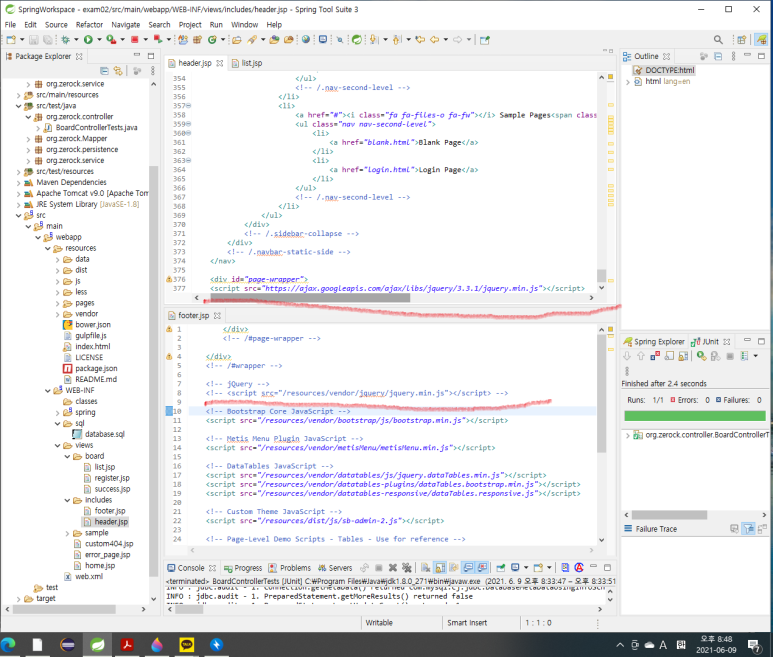Image resolution: width=773 pixels, height=657 pixels.
Task: Expand Maven Dependencies node
Action: (x=19, y=183)
